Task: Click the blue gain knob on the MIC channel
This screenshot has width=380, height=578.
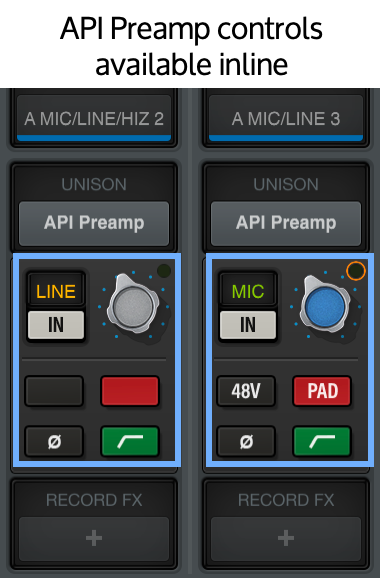Action: [325, 305]
